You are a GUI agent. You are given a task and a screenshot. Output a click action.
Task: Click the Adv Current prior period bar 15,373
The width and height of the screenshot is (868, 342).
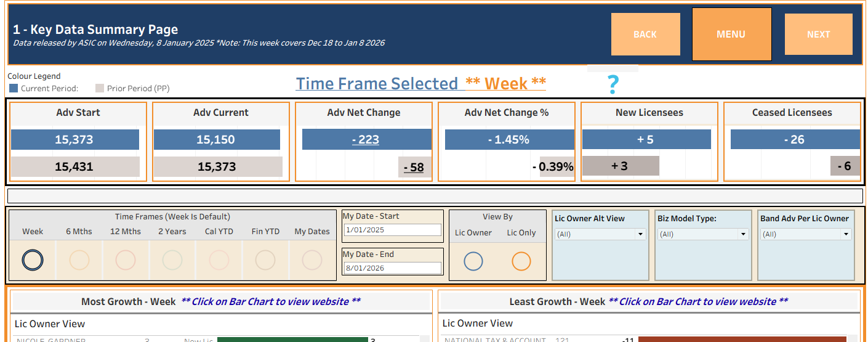(x=218, y=167)
